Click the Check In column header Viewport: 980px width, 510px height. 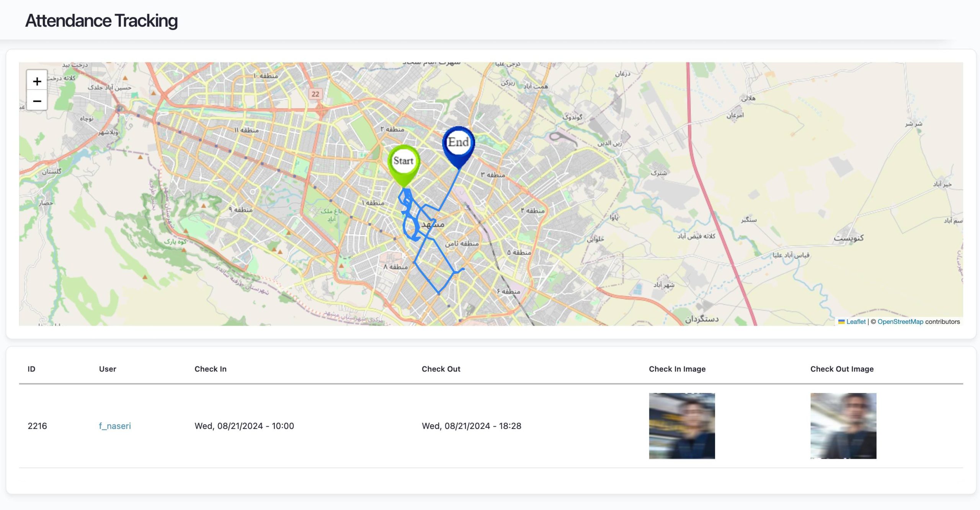[x=211, y=369]
